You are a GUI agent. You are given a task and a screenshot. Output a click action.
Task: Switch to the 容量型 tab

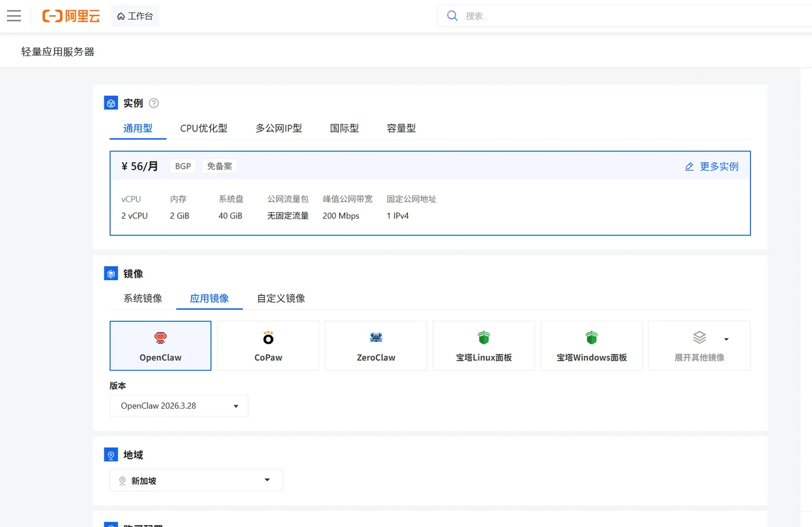(401, 128)
